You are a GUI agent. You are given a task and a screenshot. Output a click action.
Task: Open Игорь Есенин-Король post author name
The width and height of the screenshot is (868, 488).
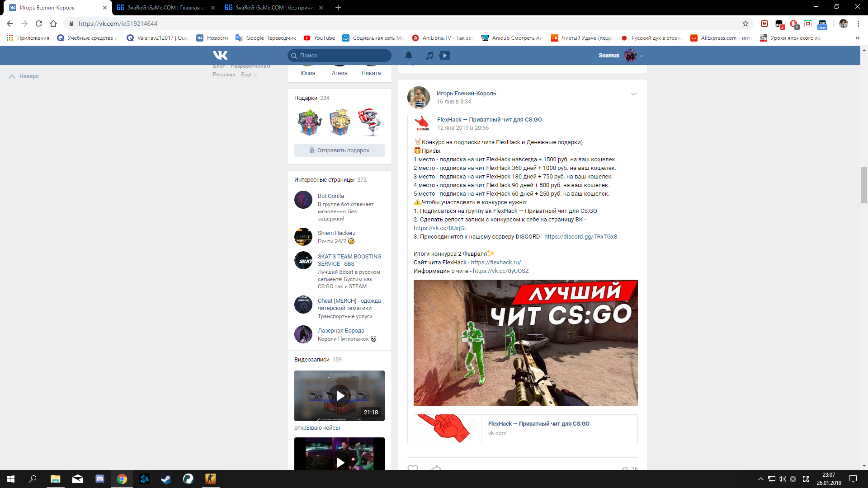tap(466, 94)
